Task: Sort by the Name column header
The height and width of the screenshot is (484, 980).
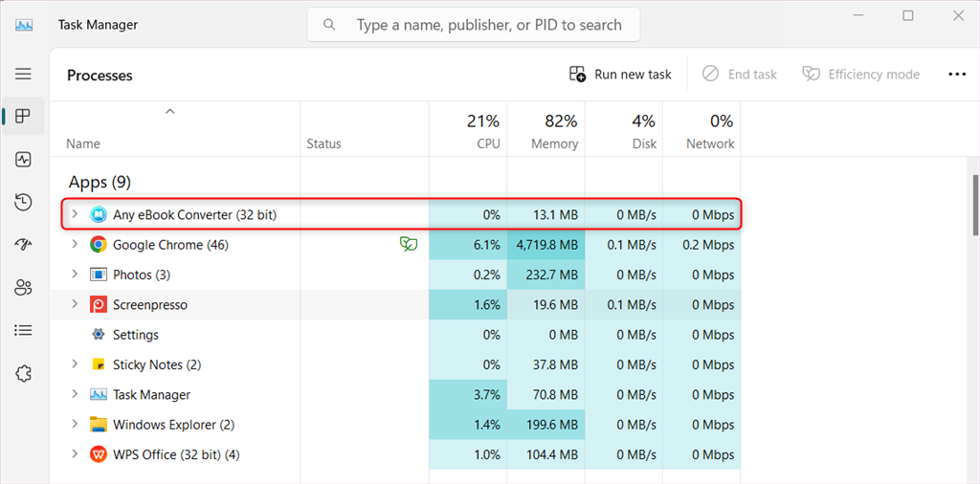Action: click(x=83, y=143)
